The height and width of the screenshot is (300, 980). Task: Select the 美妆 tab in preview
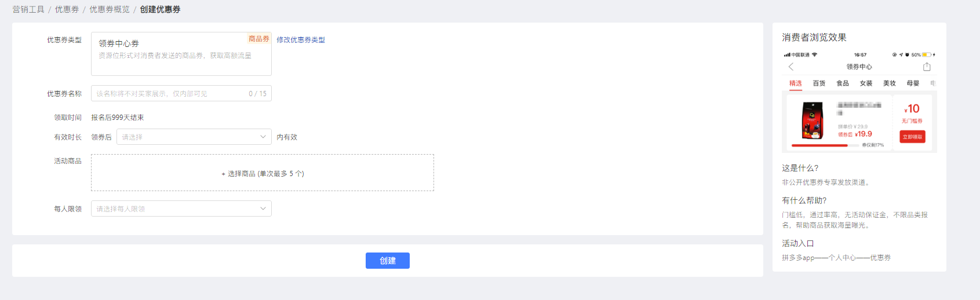889,83
